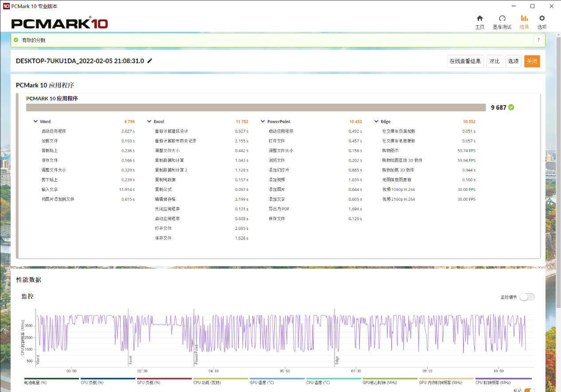Click PowerPoint's 浏览文件 row label
The width and height of the screenshot is (561, 392).
click(277, 160)
